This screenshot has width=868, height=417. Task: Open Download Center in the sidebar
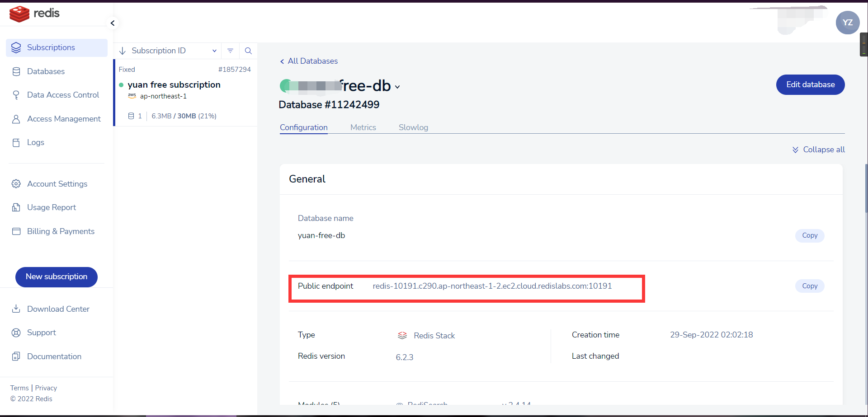[x=58, y=309]
